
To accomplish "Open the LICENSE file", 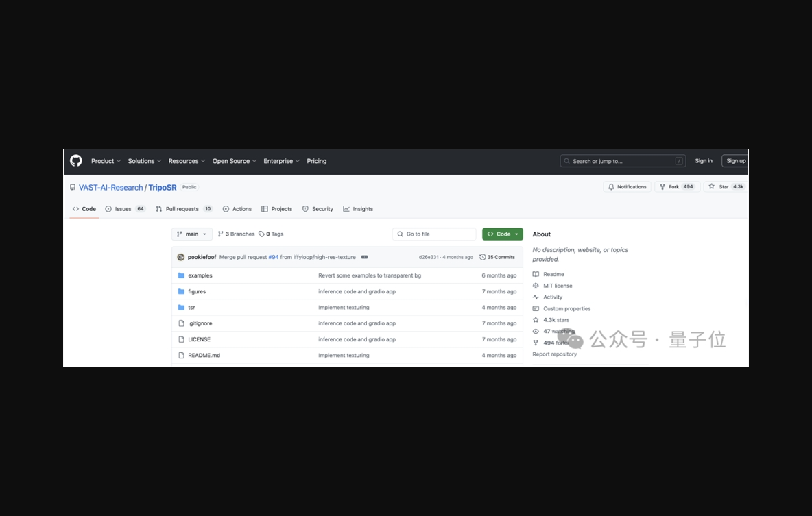I will pos(200,339).
